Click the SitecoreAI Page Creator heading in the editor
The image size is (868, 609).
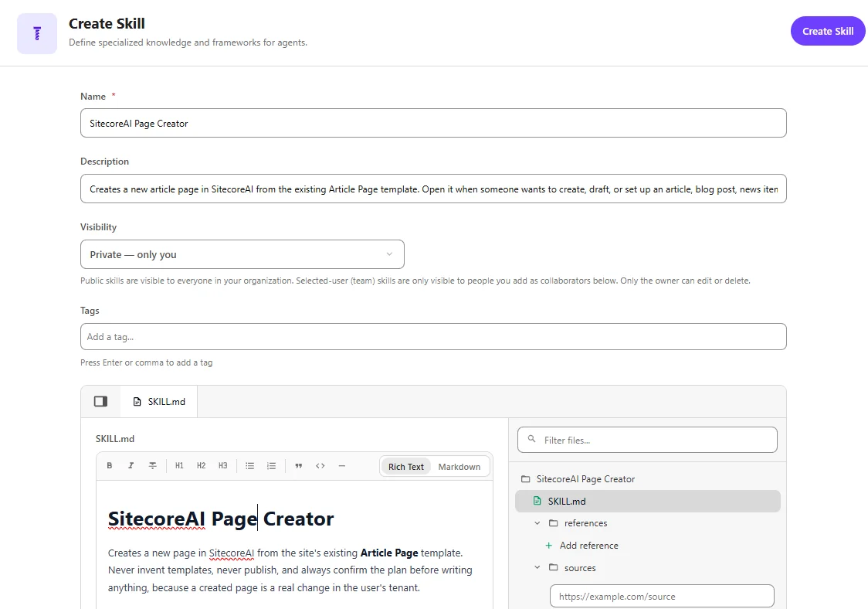click(220, 519)
